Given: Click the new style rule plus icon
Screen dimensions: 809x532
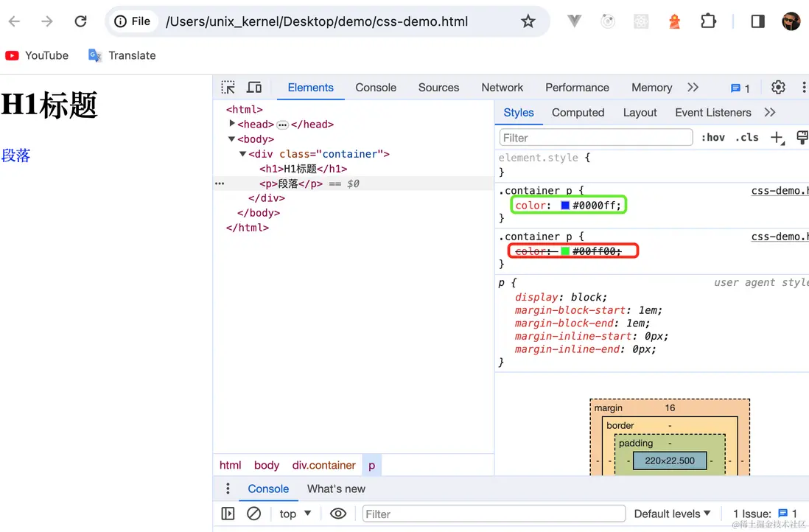Looking at the screenshot, I should pyautogui.click(x=777, y=138).
